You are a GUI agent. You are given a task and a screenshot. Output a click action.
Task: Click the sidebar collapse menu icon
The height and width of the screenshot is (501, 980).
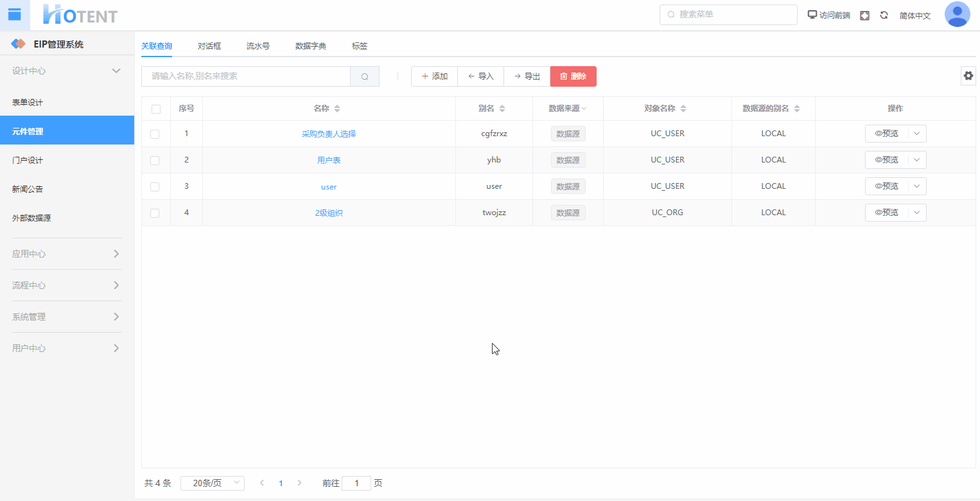pos(14,14)
